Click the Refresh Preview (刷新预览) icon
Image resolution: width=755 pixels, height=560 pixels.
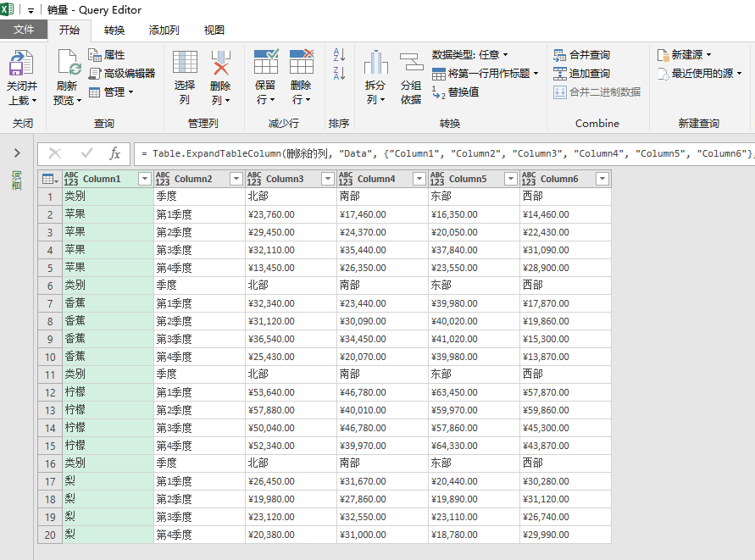69,64
